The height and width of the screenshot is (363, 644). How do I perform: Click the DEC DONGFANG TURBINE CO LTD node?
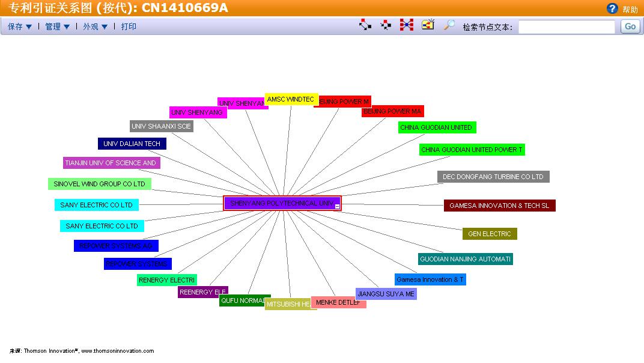tap(493, 177)
